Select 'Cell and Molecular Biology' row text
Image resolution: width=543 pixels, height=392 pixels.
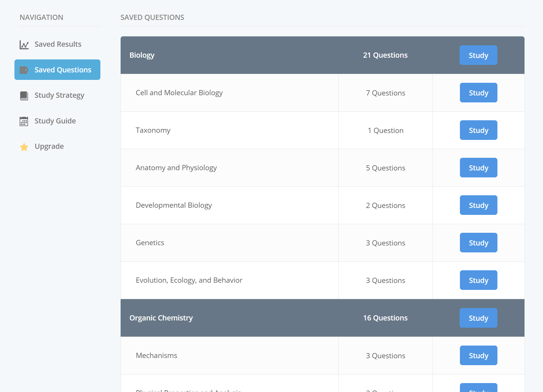(x=179, y=93)
